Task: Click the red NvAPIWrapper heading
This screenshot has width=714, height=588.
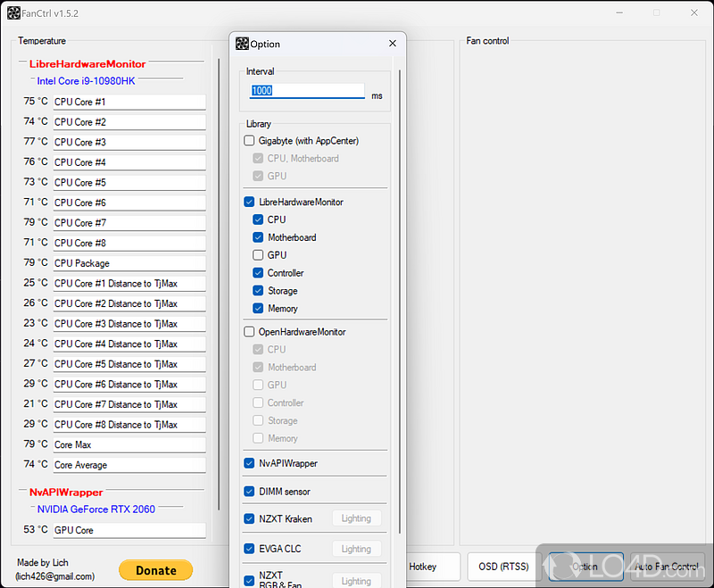Action: click(x=66, y=493)
